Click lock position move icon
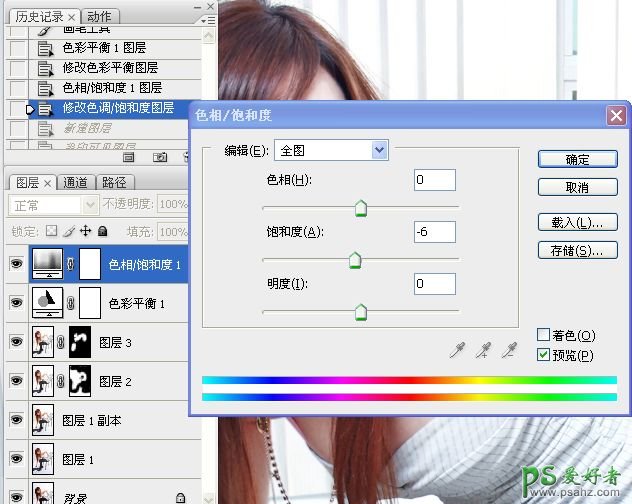 [x=85, y=231]
